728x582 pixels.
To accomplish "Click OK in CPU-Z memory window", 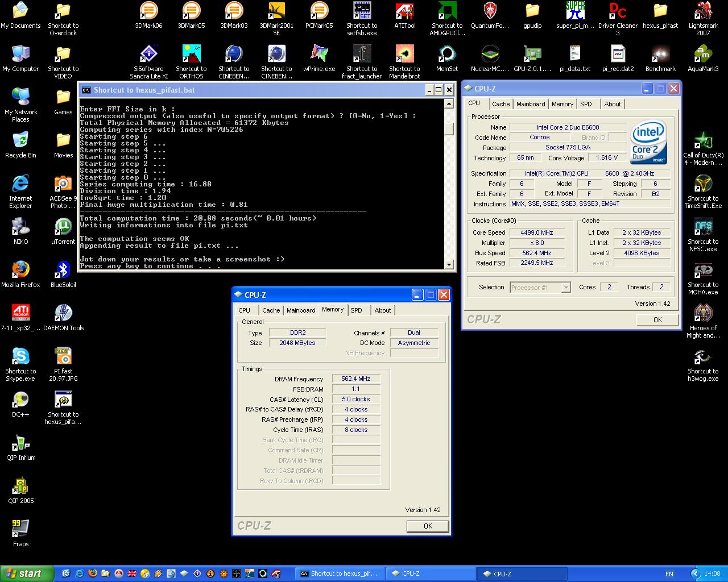I will click(x=428, y=526).
